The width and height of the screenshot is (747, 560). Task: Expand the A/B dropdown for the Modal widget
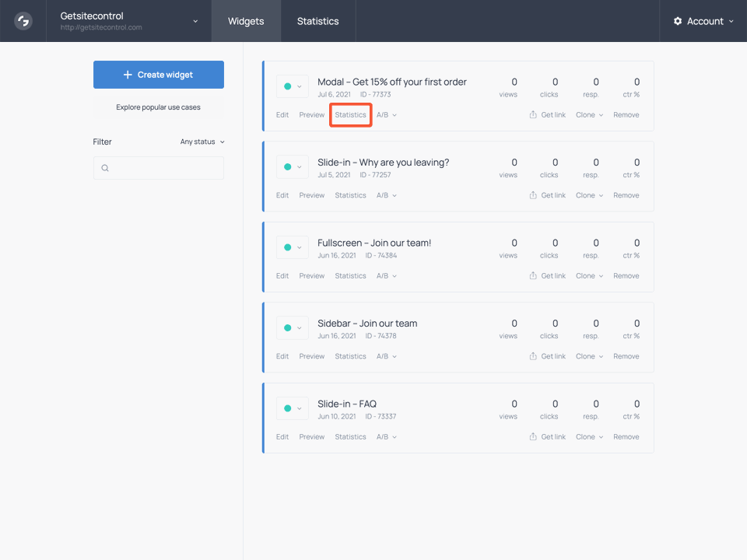click(387, 114)
